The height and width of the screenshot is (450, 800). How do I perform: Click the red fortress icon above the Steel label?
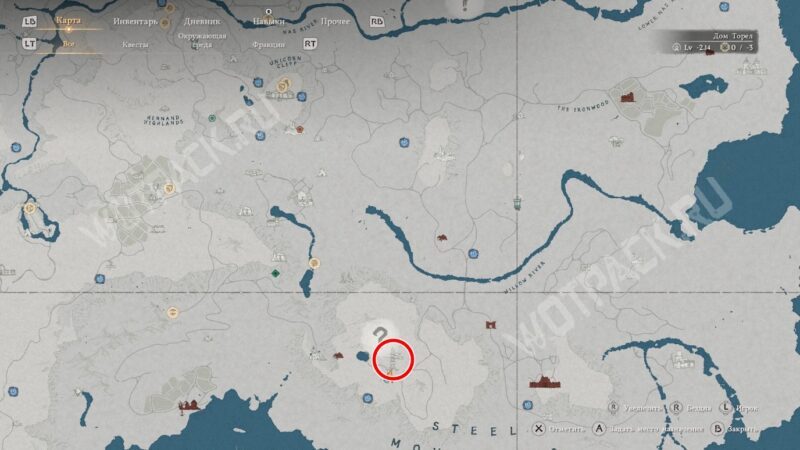pyautogui.click(x=545, y=382)
